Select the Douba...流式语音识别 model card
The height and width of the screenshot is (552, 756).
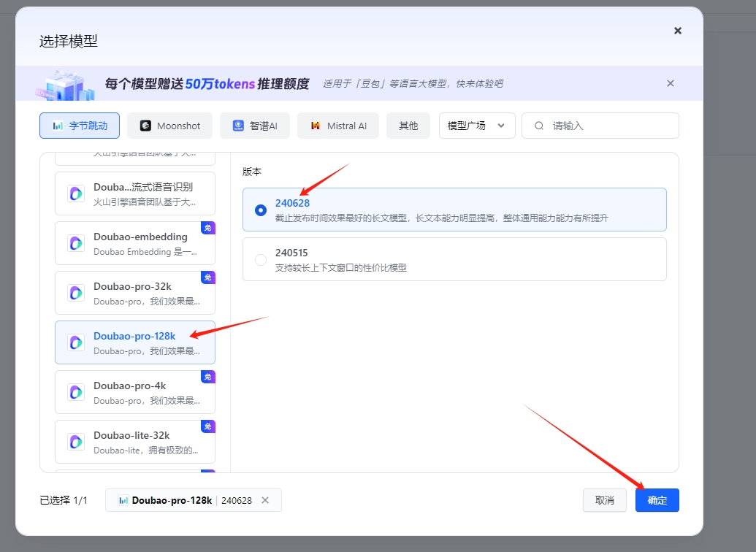click(x=135, y=193)
